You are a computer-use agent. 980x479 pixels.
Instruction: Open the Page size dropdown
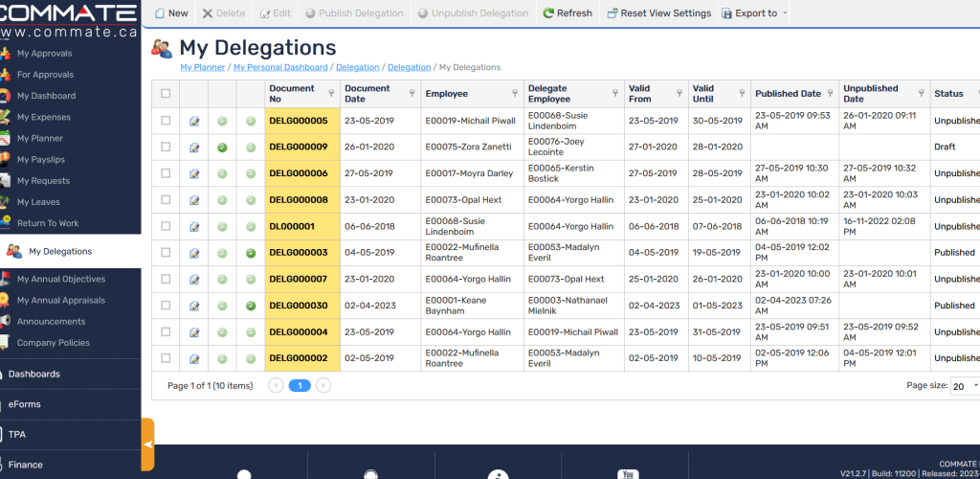[x=965, y=386]
